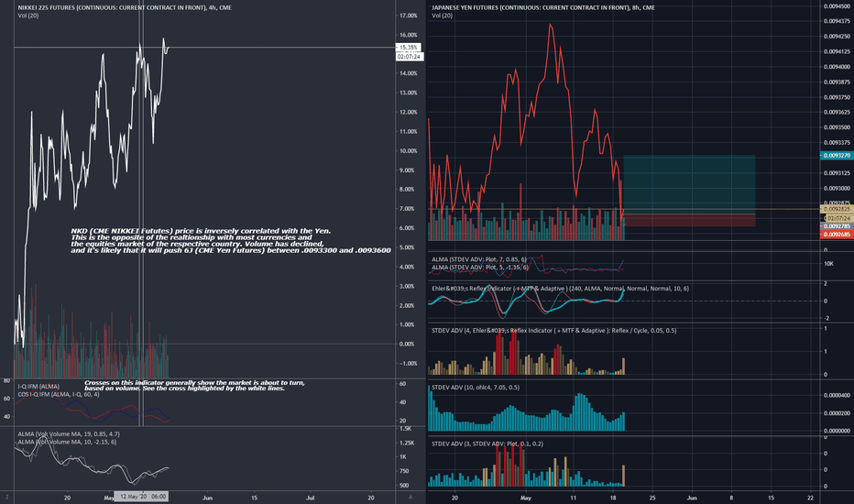Select the COS I-Q IFM indicator label
Viewport: 854px width, 504px height.
coord(59,394)
